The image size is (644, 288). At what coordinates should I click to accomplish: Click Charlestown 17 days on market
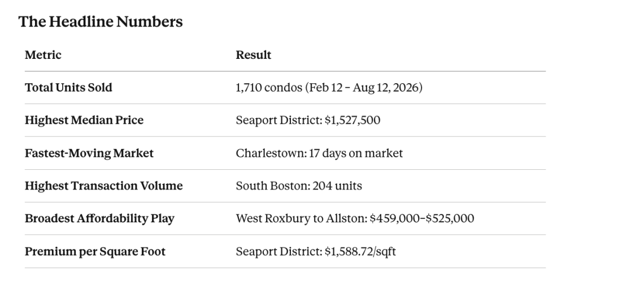coord(319,153)
